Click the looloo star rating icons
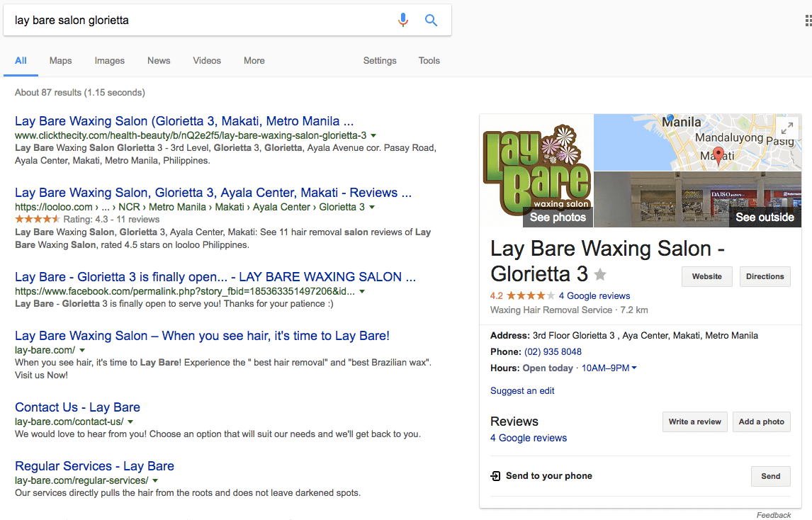Viewport: 812px width, 520px height. coord(38,219)
